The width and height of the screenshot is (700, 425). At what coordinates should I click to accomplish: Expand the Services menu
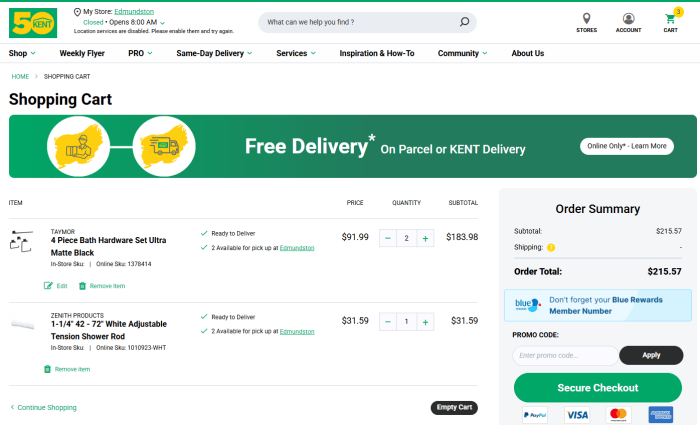296,53
